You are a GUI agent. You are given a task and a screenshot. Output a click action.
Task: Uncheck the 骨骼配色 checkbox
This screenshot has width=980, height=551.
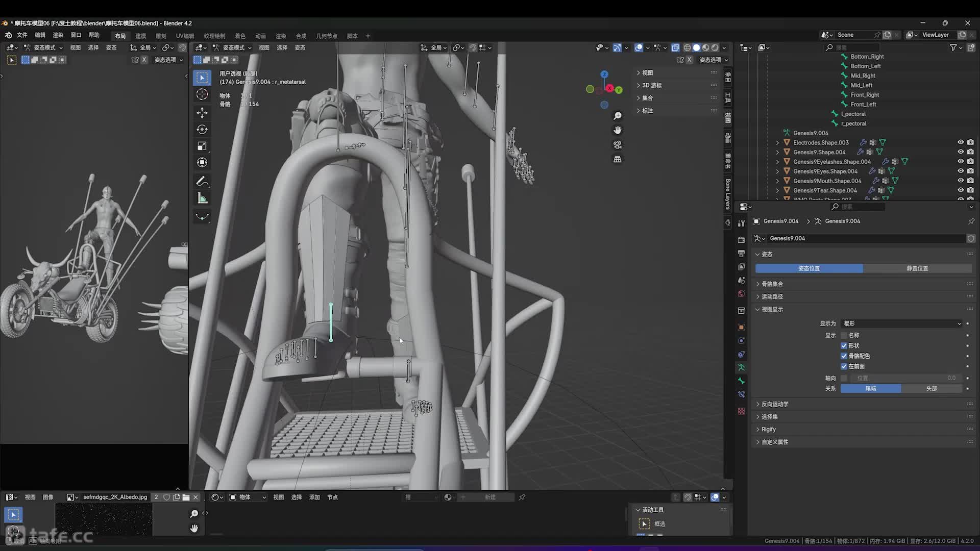point(844,356)
